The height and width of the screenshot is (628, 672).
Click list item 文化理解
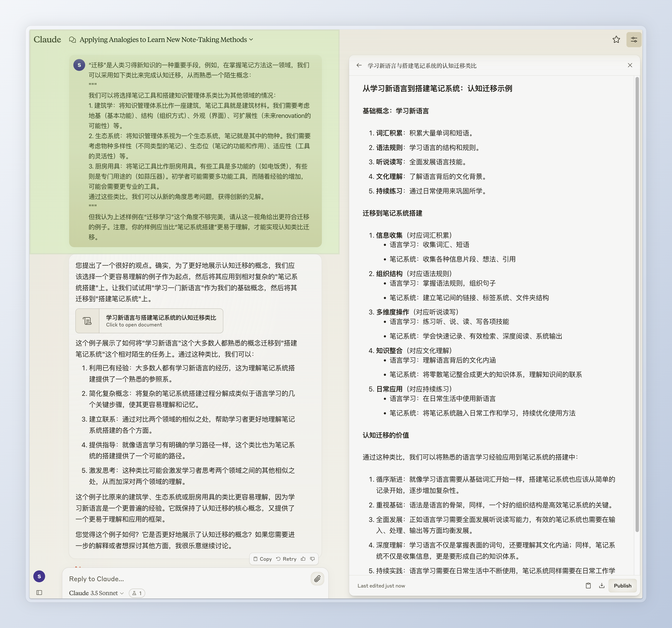point(428,177)
